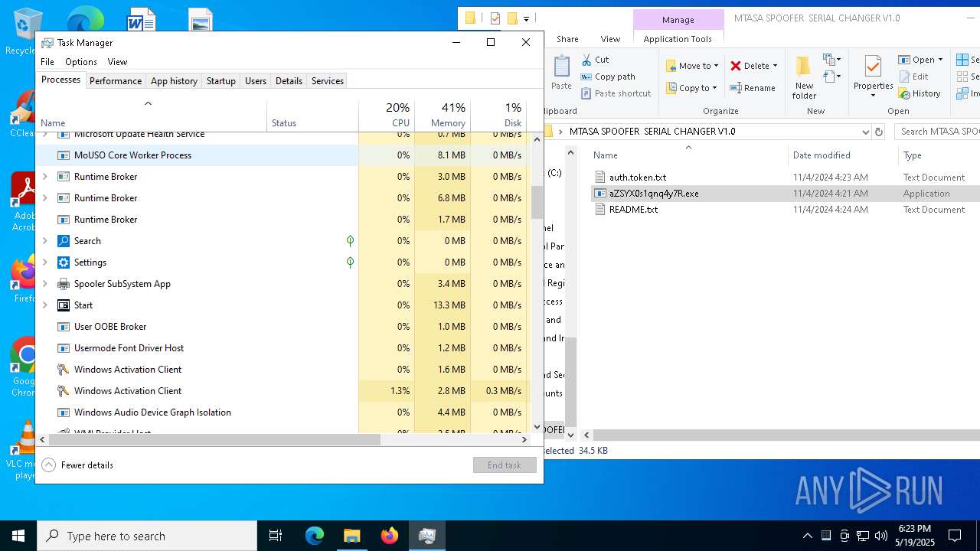Click Status column header
Image resolution: width=980 pixels, height=551 pixels.
(x=312, y=115)
